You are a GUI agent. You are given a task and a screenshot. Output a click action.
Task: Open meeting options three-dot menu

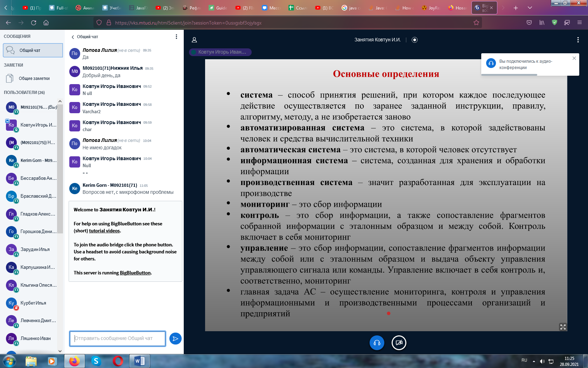(x=578, y=40)
